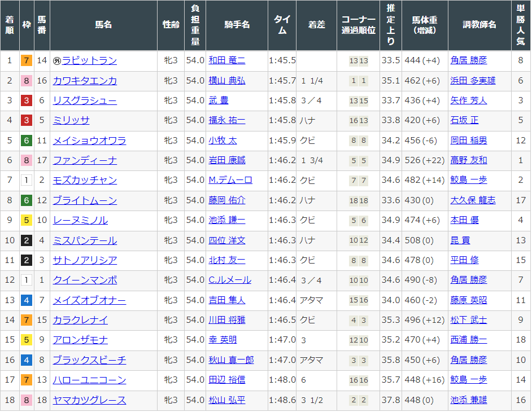532x412 pixels.
Task: Open horse ハローユニコーン link
Action: coord(89,380)
